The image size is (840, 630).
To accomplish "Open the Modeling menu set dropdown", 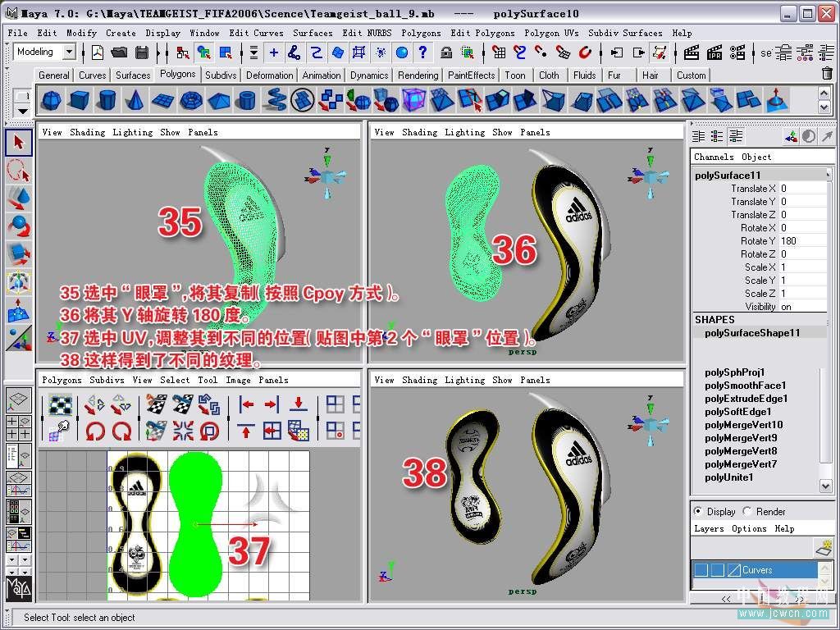I will pyautogui.click(x=69, y=52).
